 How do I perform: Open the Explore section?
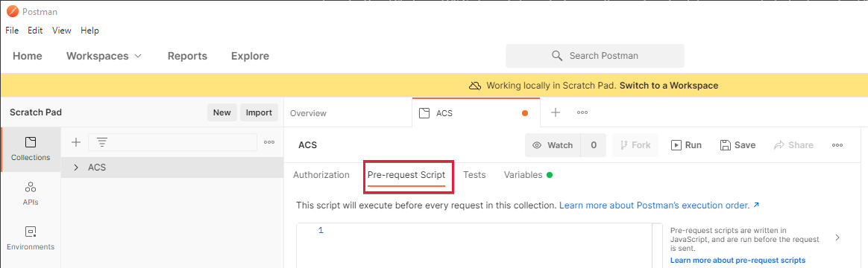tap(251, 56)
